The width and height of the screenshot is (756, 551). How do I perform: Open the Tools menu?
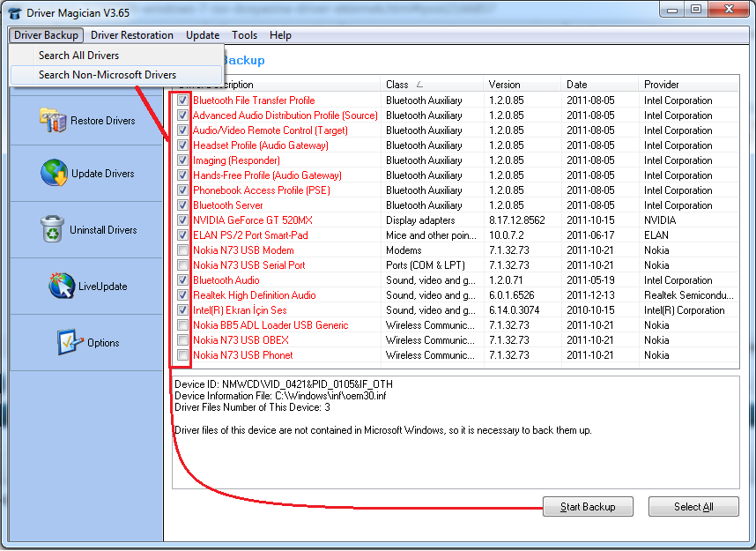click(x=244, y=35)
